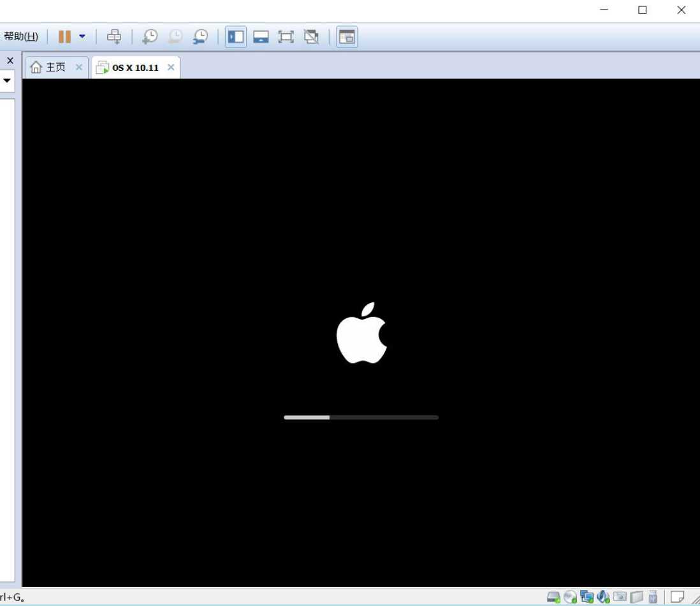Send Ctrl+Alt+Del to the virtual machine
This screenshot has width=700, height=606.
pyautogui.click(x=114, y=36)
